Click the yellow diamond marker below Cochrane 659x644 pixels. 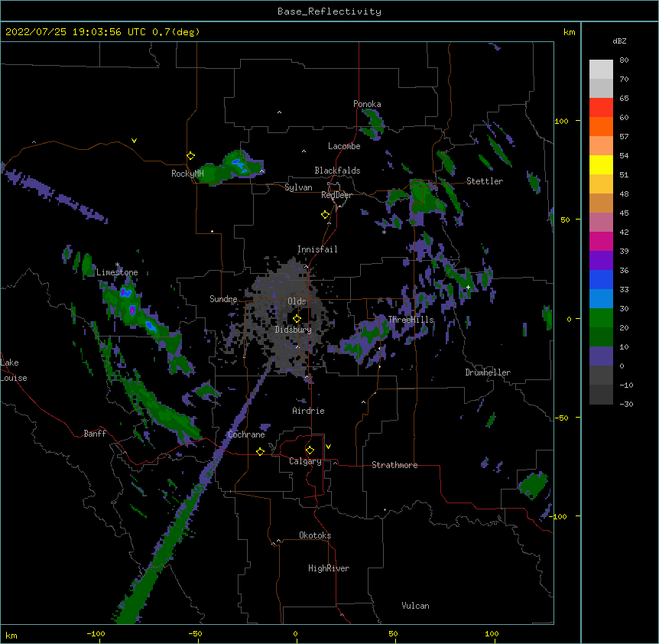260,451
